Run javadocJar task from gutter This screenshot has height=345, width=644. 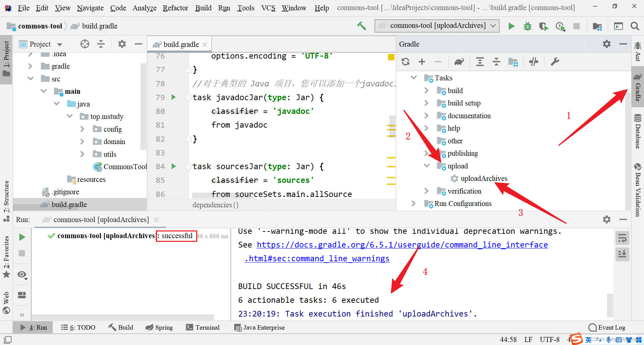[x=174, y=97]
